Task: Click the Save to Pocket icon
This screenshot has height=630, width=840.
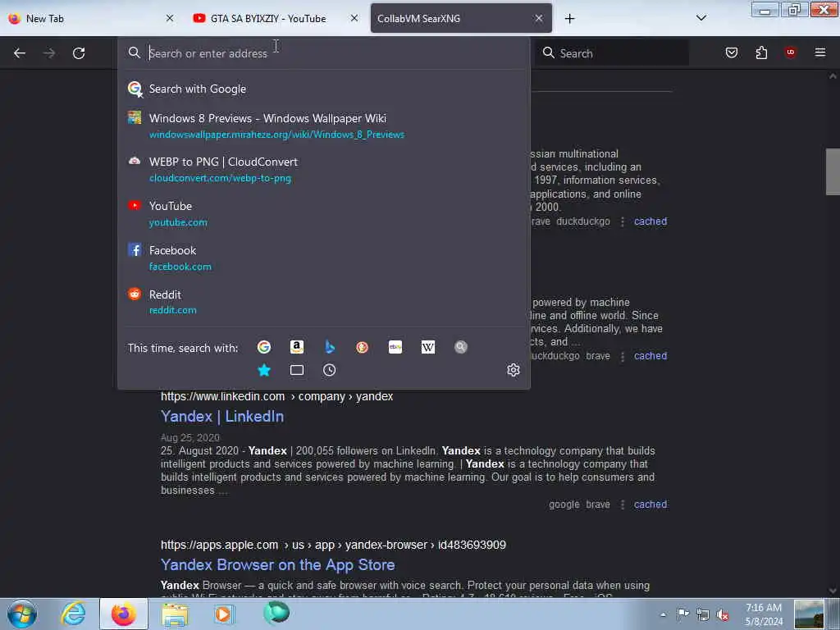Action: [731, 52]
